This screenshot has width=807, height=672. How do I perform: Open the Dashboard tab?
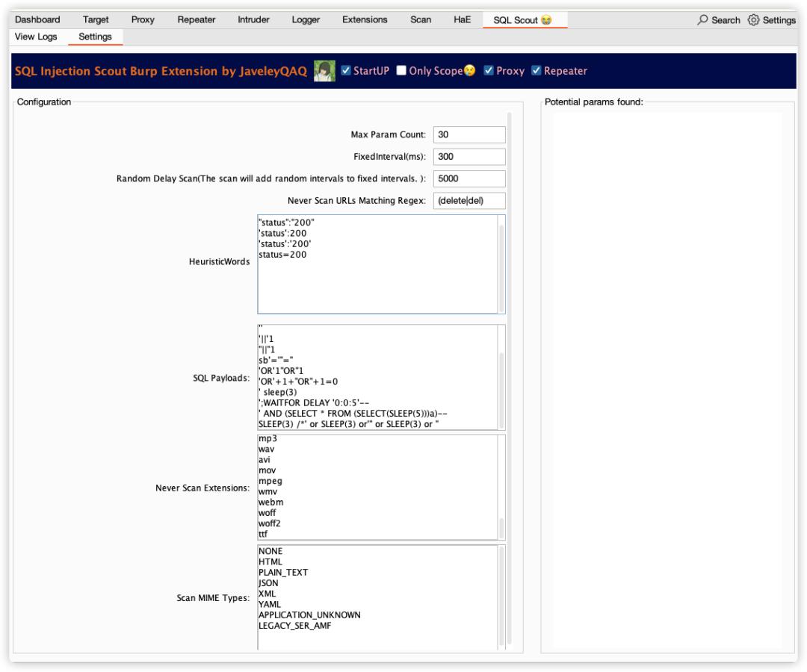tap(37, 19)
